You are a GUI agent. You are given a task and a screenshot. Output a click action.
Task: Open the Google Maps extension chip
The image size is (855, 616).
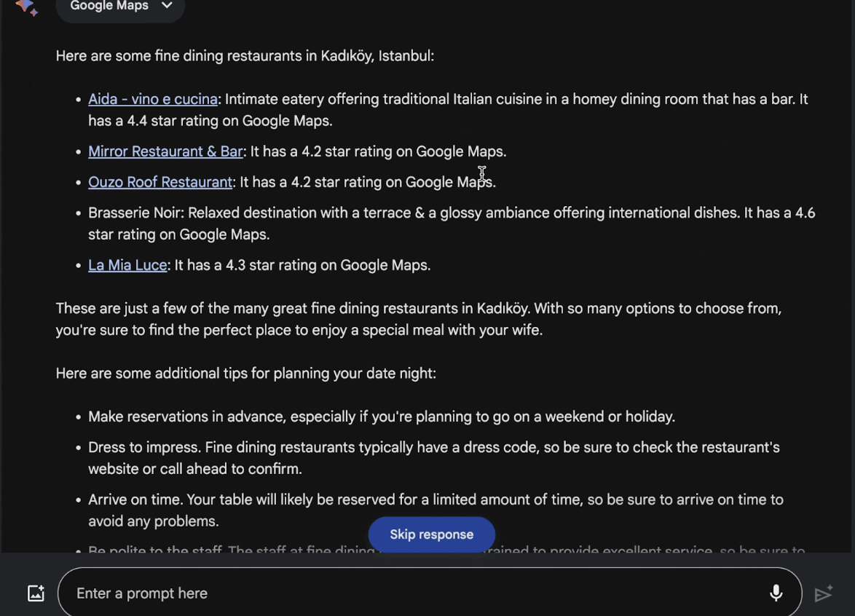(x=120, y=7)
